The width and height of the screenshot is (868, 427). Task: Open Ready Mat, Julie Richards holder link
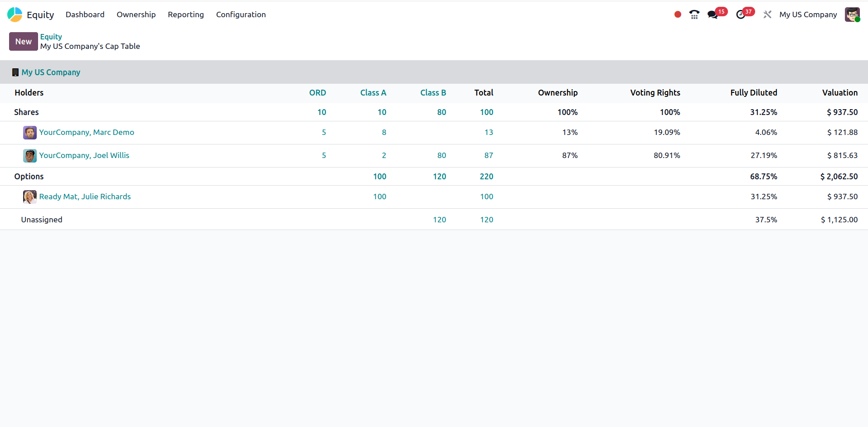(x=85, y=197)
